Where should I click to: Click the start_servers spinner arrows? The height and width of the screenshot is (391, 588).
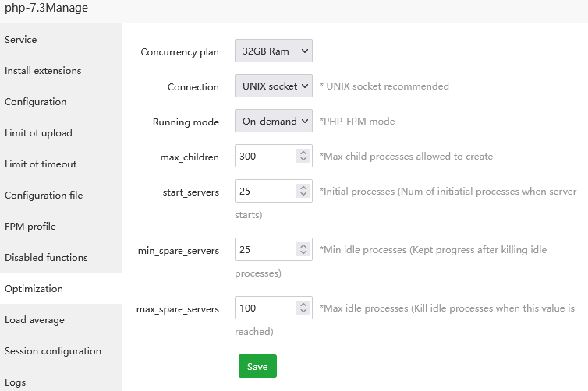(303, 192)
